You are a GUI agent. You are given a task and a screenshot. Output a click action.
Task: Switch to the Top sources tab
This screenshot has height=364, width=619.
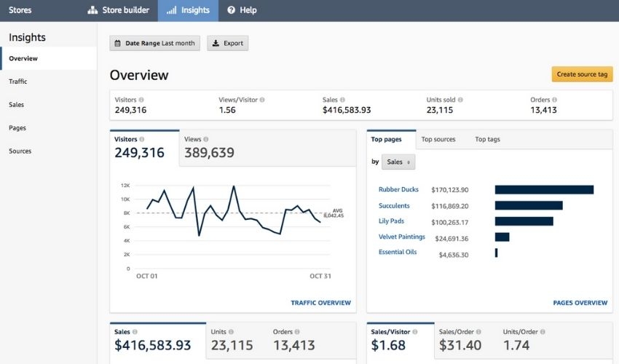point(438,139)
